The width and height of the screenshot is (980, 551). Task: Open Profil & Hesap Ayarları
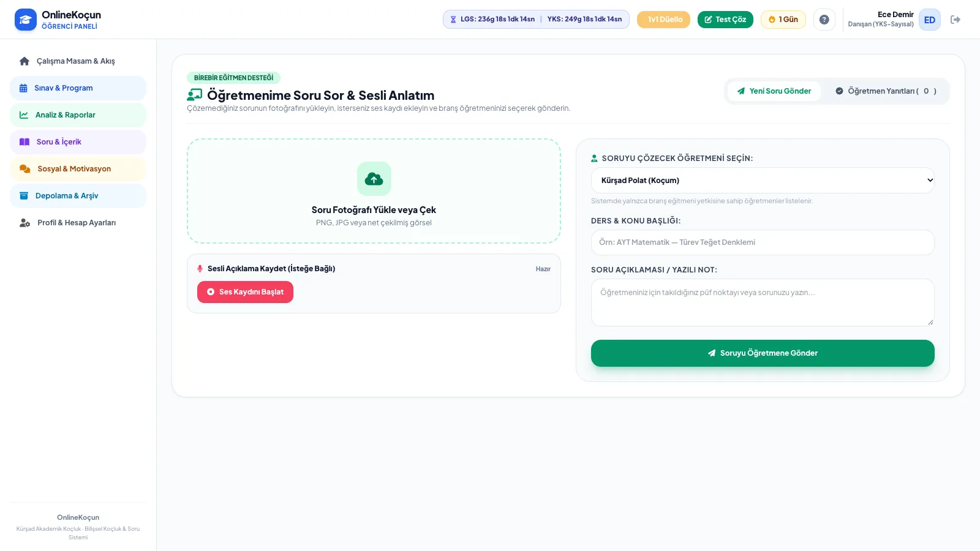78,223
